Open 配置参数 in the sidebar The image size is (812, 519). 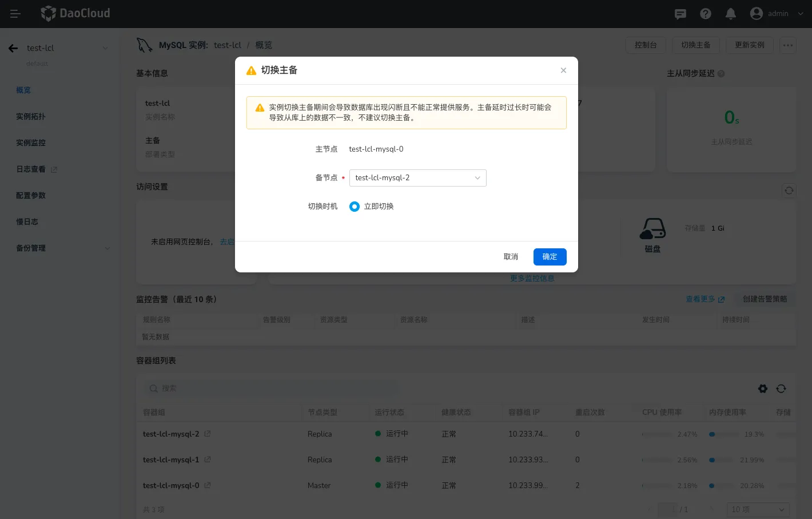(31, 196)
